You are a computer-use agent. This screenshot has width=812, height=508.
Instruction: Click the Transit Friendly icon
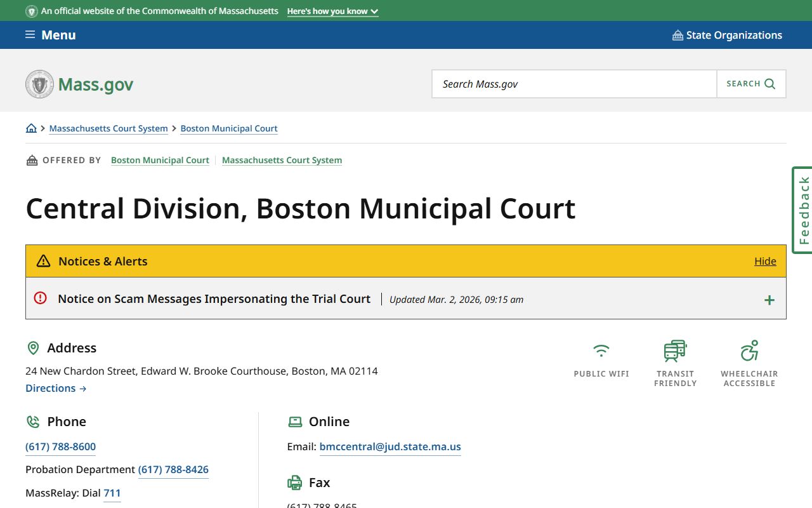point(675,351)
